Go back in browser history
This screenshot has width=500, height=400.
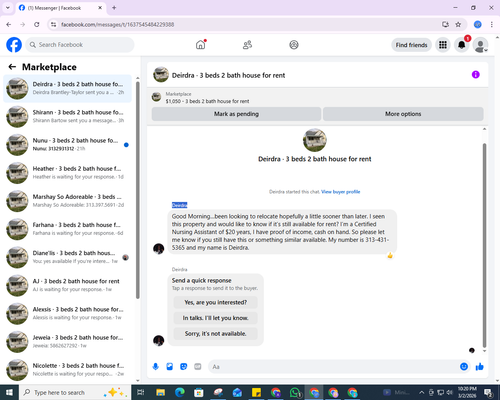pyautogui.click(x=9, y=24)
